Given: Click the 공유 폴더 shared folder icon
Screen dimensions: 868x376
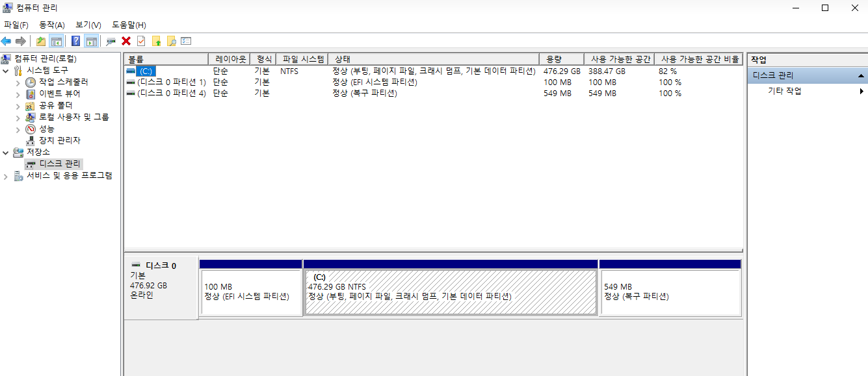Looking at the screenshot, I should (x=31, y=105).
